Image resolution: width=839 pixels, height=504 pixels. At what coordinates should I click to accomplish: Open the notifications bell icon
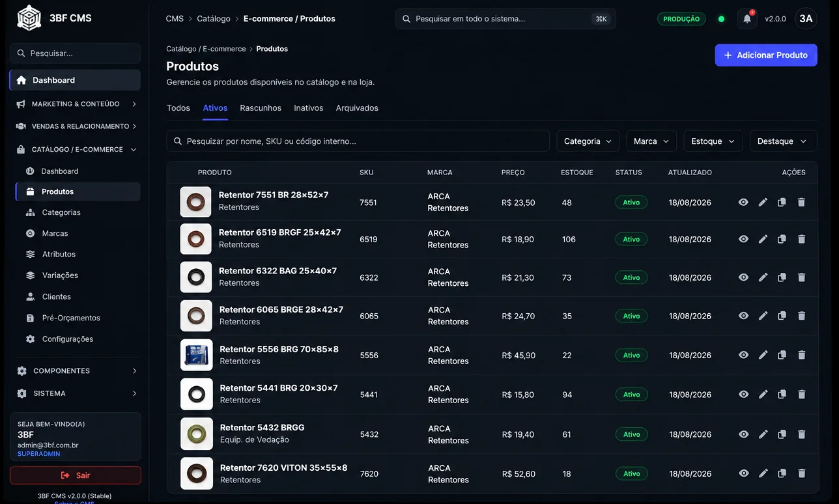747,19
